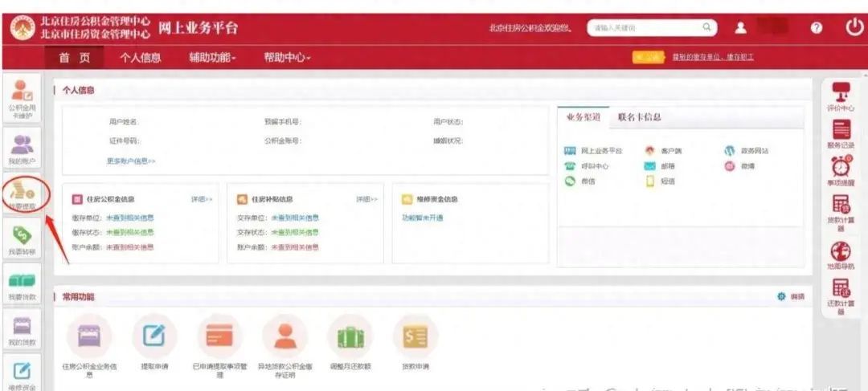Click the 呼叫中心 telephone icon
Image resolution: width=868 pixels, height=391 pixels.
570,166
